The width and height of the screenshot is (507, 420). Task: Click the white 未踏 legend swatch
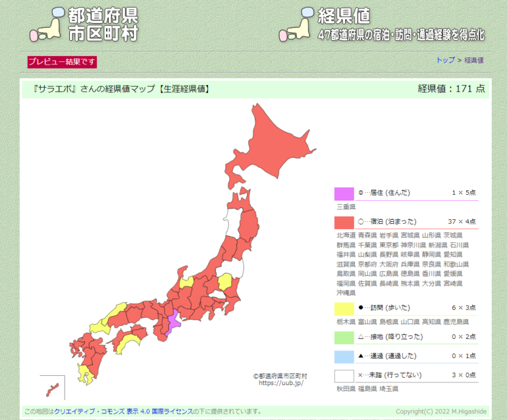click(x=344, y=376)
